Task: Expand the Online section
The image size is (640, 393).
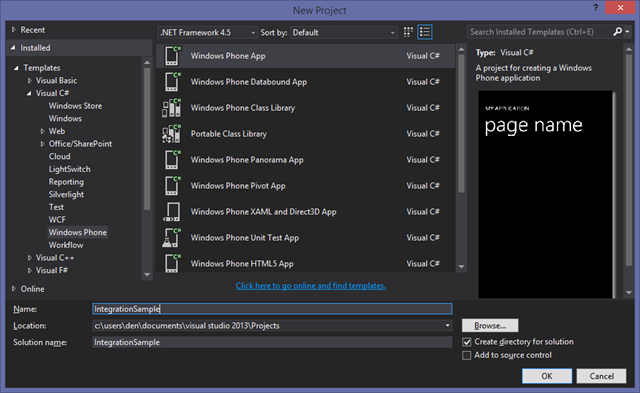Action: (14, 289)
